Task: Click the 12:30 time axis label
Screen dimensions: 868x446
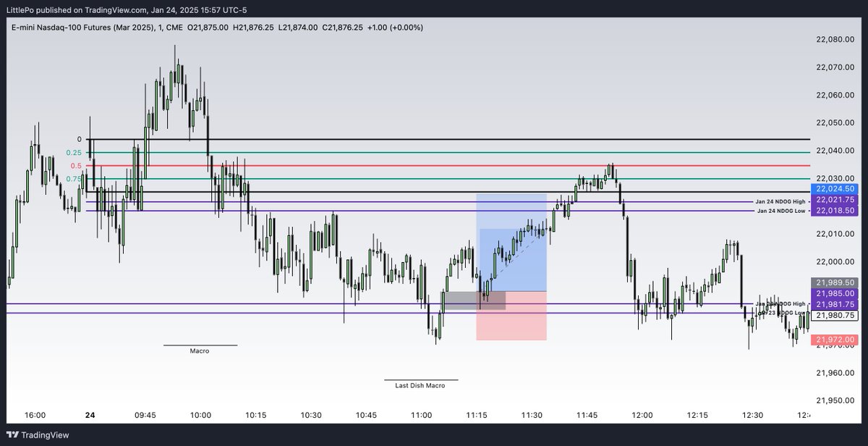Action: pyautogui.click(x=753, y=416)
